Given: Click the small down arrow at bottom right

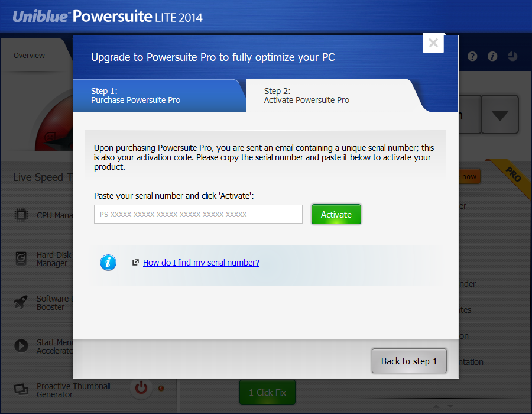Looking at the screenshot, I should coord(450,406).
